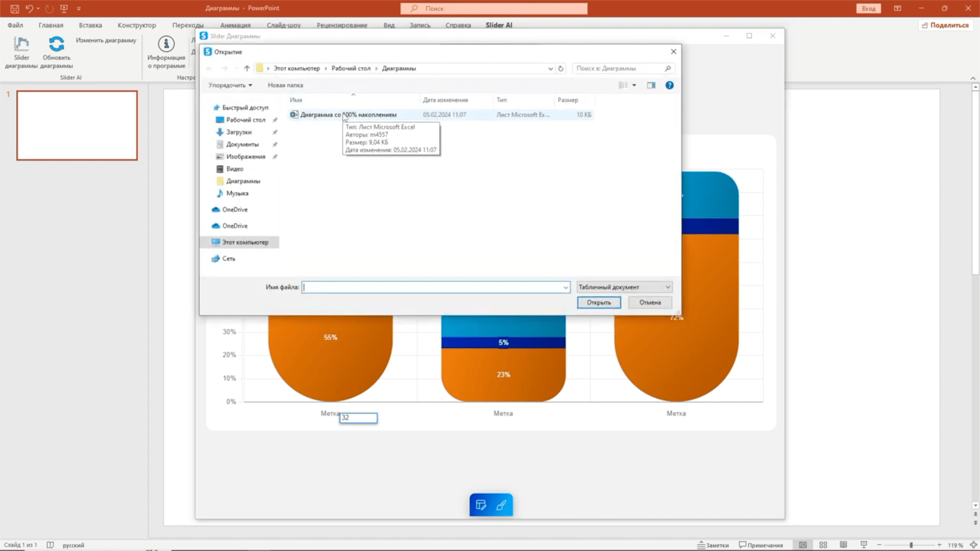Click the blue help question mark icon
The image size is (980, 551).
click(670, 85)
